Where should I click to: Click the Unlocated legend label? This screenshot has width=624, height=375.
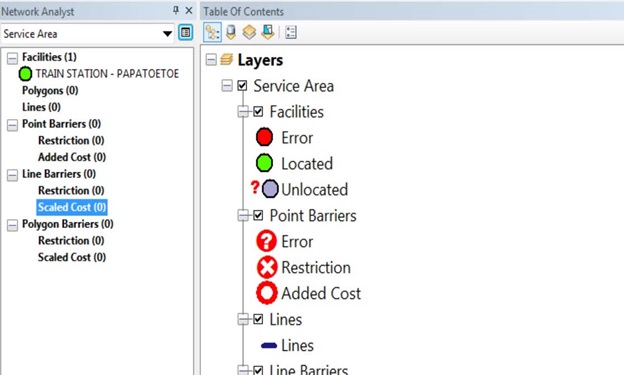coord(314,189)
